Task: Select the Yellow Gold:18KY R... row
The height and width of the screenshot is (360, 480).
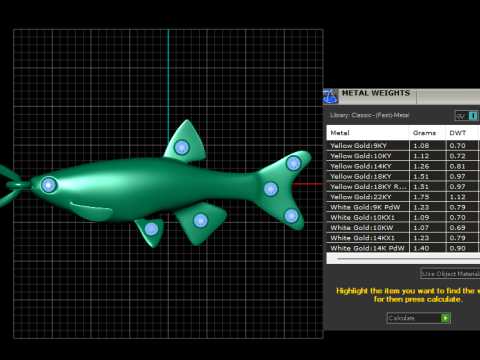Action: 402,187
